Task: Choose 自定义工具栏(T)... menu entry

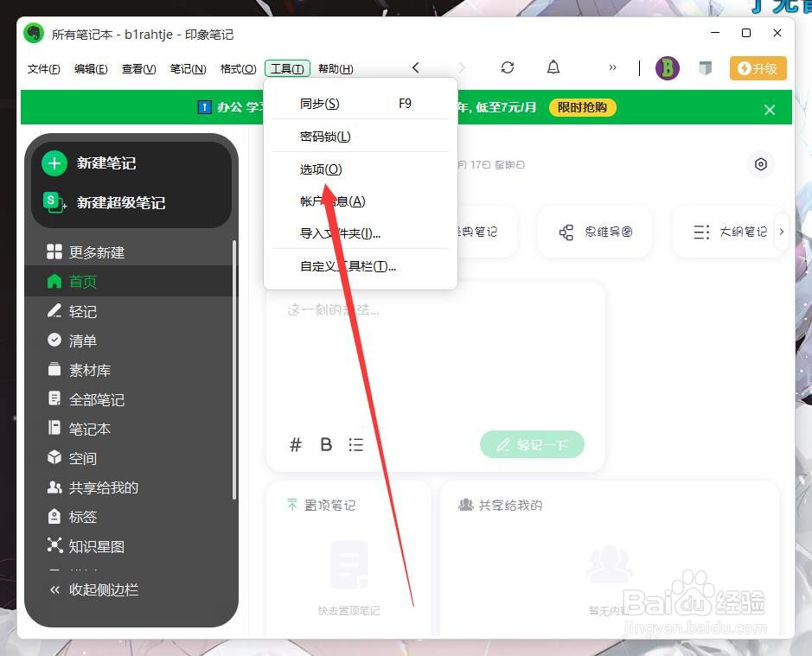Action: click(361, 267)
